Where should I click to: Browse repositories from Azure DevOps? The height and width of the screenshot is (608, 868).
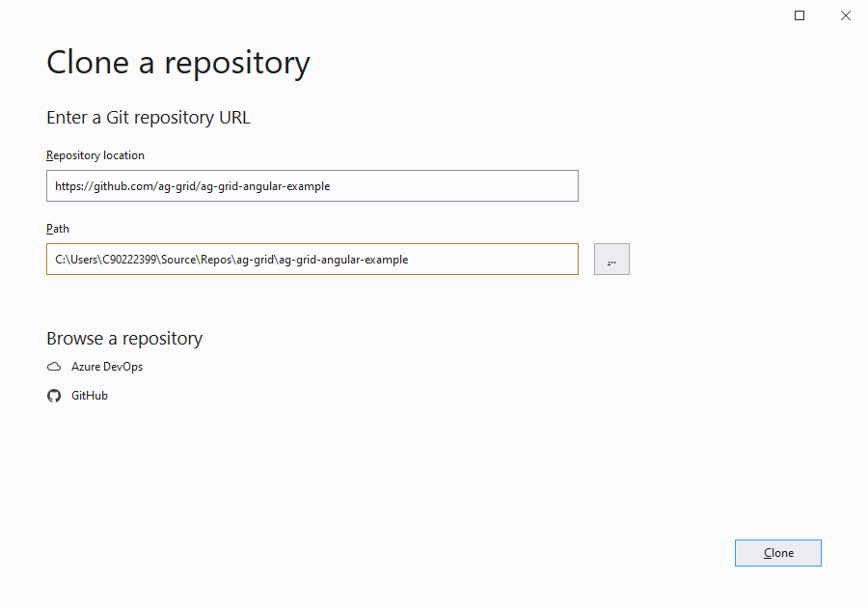(106, 367)
